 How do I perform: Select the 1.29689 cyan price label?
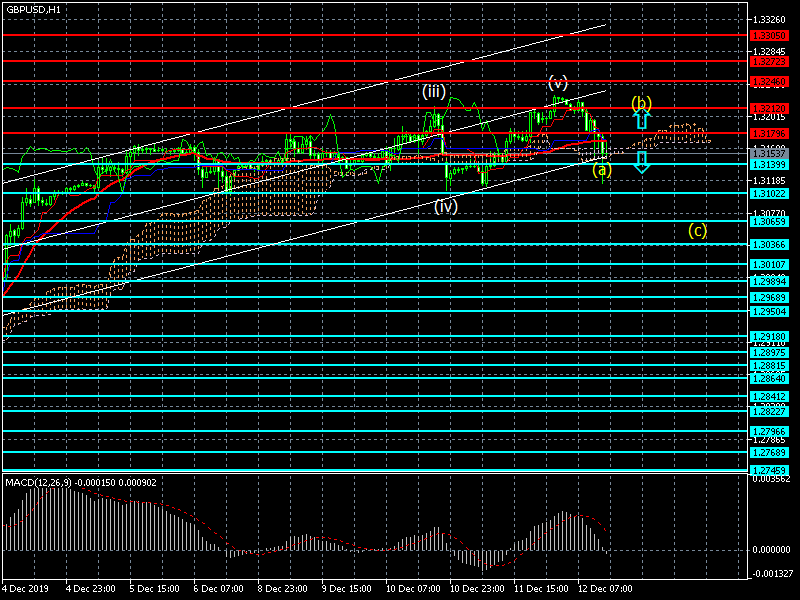(x=769, y=297)
